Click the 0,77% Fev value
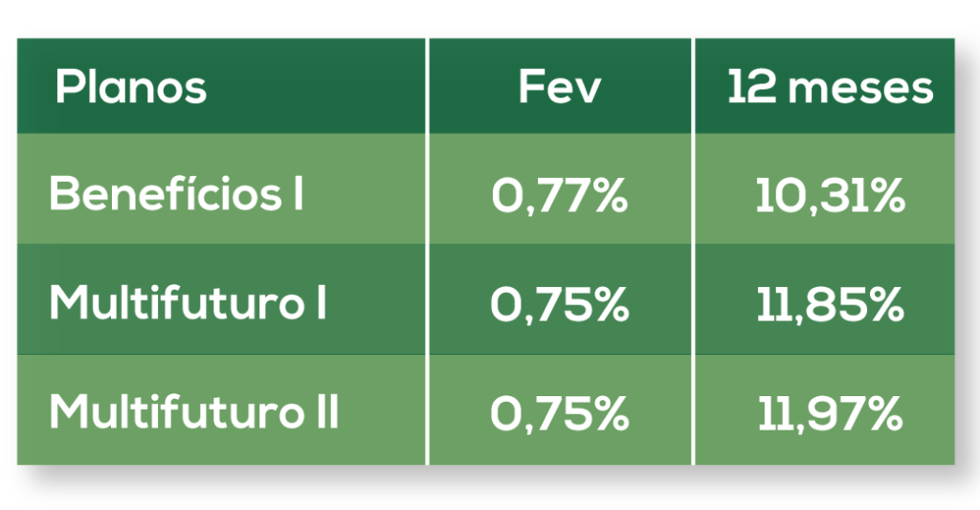 click(560, 196)
